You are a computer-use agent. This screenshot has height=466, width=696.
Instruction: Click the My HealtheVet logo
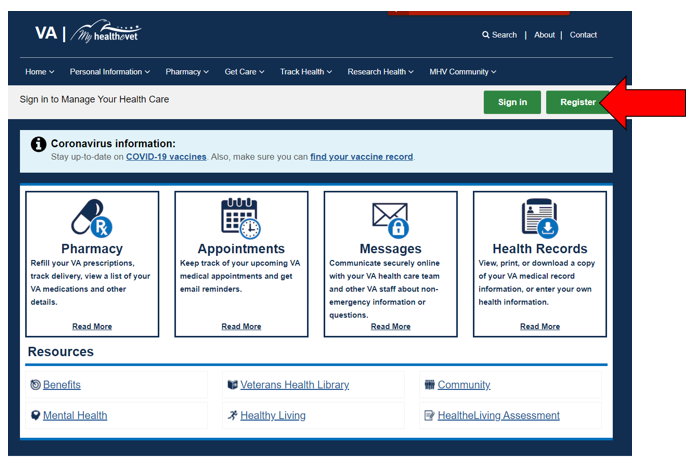pyautogui.click(x=106, y=32)
